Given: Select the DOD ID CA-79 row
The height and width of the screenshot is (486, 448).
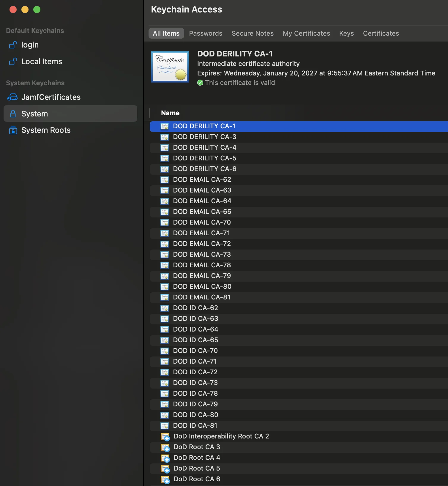Looking at the screenshot, I should click(x=299, y=404).
